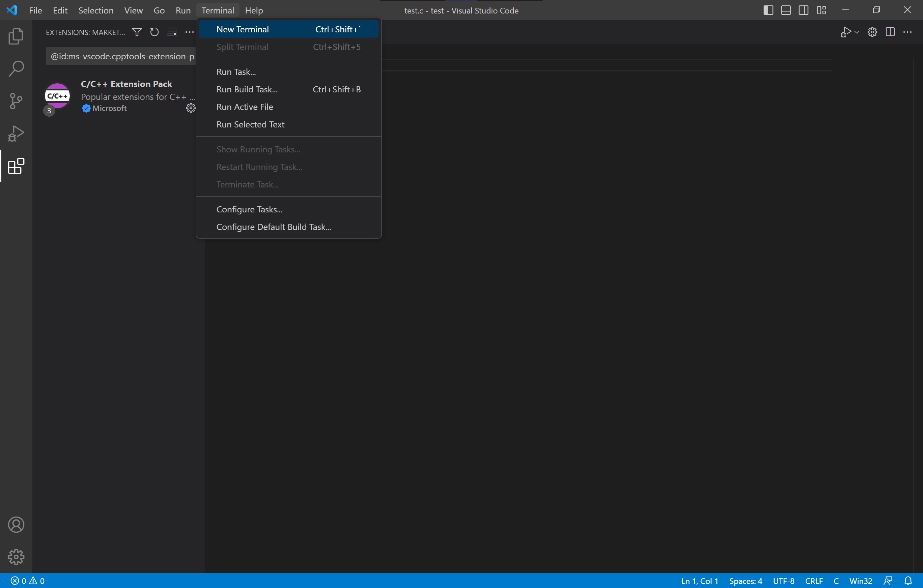Change encoding via UTF-8 in status bar
The height and width of the screenshot is (588, 923).
point(783,581)
